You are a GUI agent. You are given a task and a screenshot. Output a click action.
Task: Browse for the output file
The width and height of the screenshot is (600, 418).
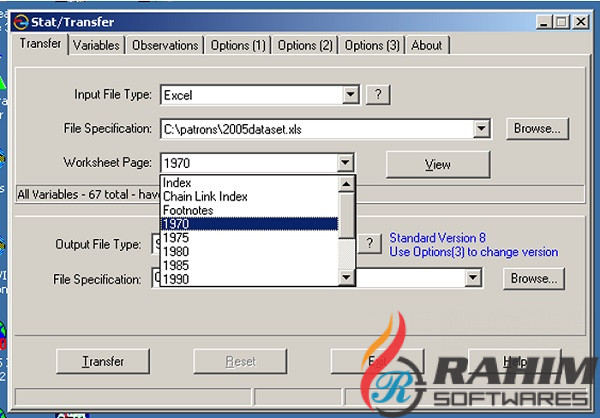click(534, 278)
